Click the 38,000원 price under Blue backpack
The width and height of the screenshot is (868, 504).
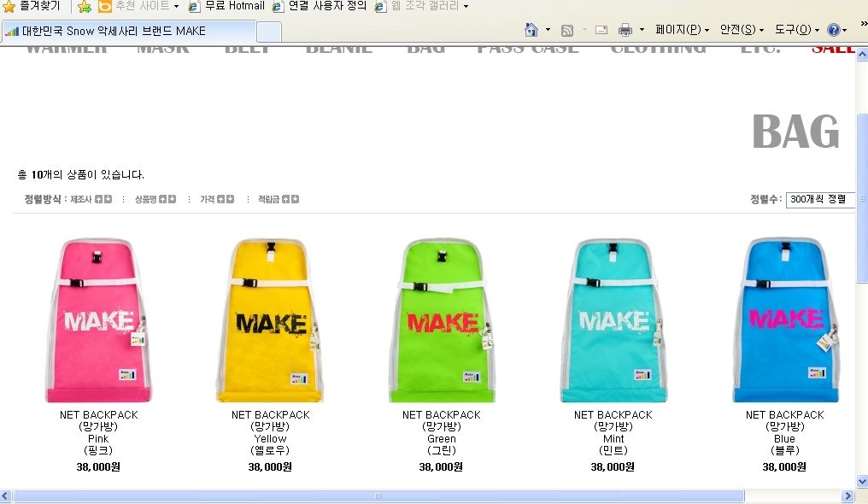coord(784,467)
